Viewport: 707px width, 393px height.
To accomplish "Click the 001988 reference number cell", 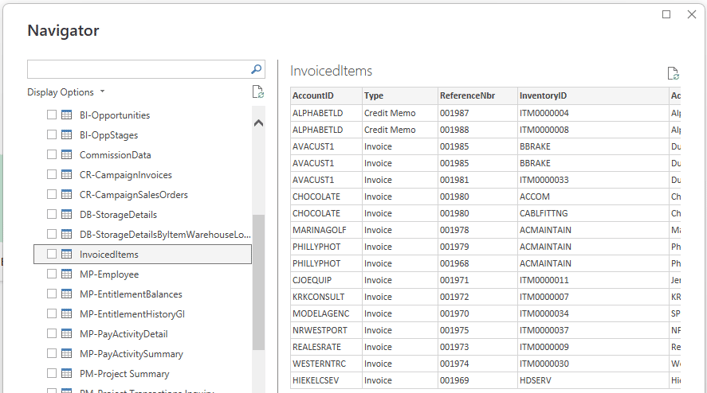I will [x=477, y=130].
